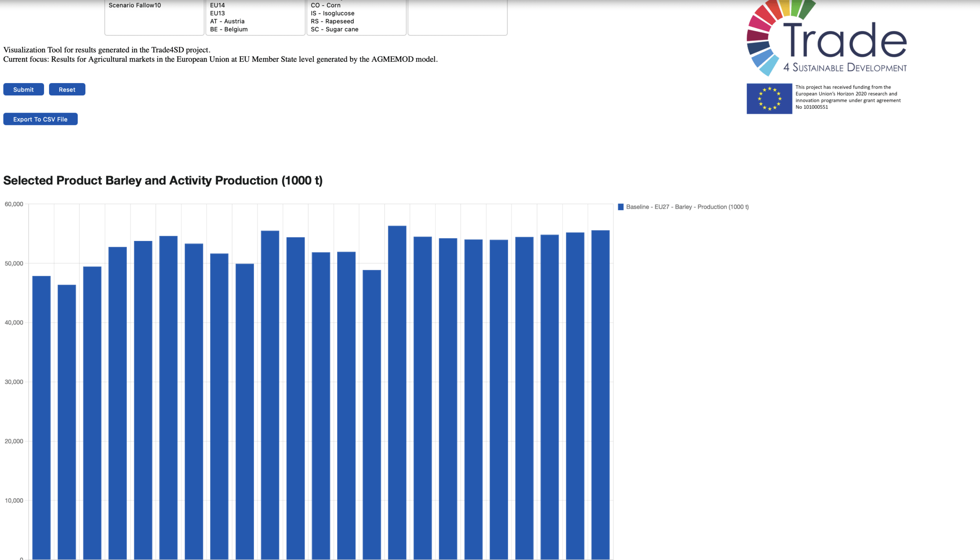980x560 pixels.
Task: Choose SC - Sugar cane product option
Action: 334,29
